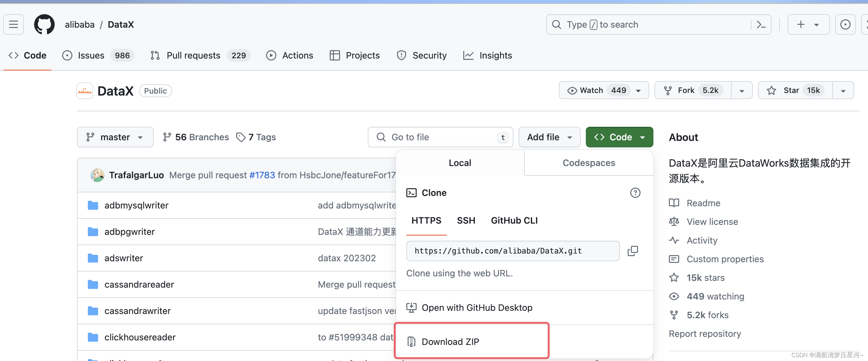Open the Projects tab

pyautogui.click(x=355, y=55)
